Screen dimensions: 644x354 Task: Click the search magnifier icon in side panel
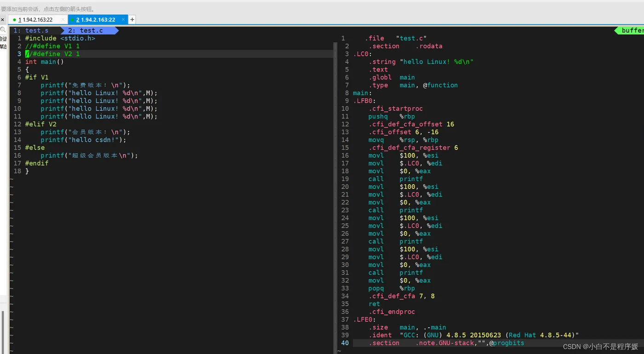3,30
